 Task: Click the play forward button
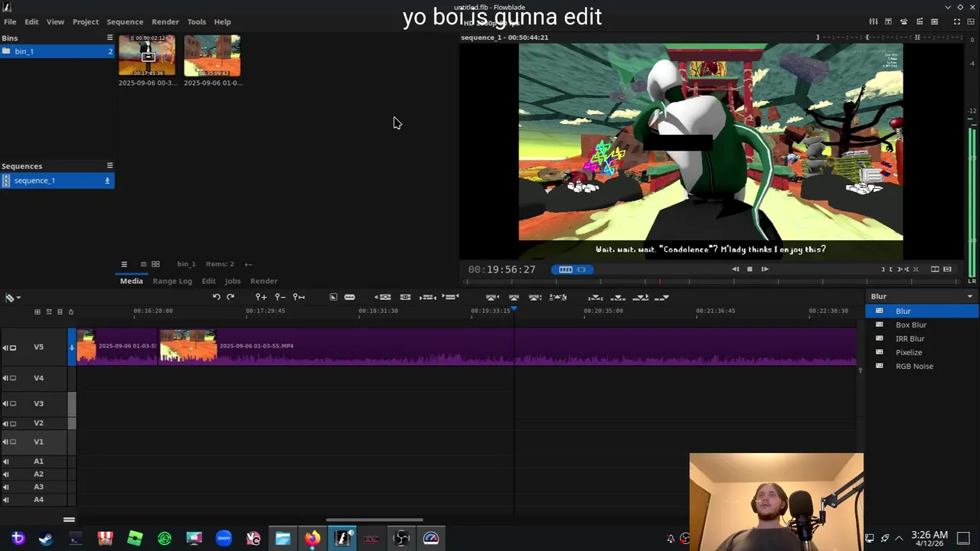tap(764, 269)
